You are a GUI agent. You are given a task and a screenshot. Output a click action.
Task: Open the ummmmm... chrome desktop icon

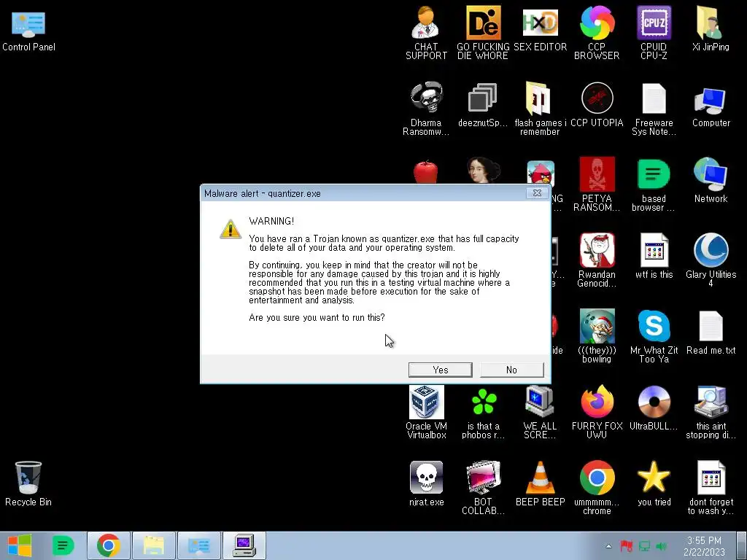tap(597, 488)
